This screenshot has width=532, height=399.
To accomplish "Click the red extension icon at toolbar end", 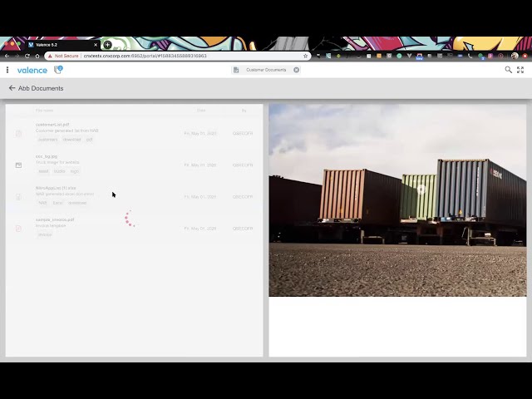I will point(525,56).
